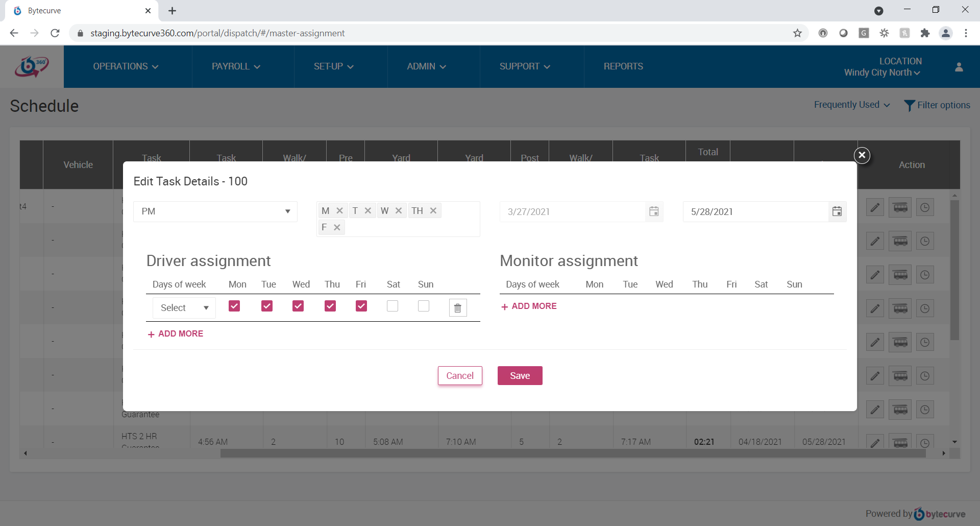The image size is (980, 526).
Task: Open the calendar picker for 5/28/2021 date
Action: [837, 211]
